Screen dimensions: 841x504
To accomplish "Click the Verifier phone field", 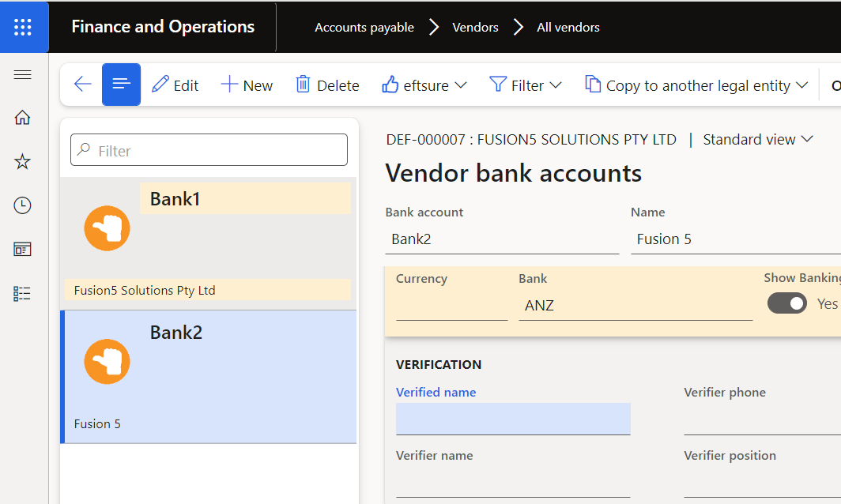I will click(x=762, y=419).
